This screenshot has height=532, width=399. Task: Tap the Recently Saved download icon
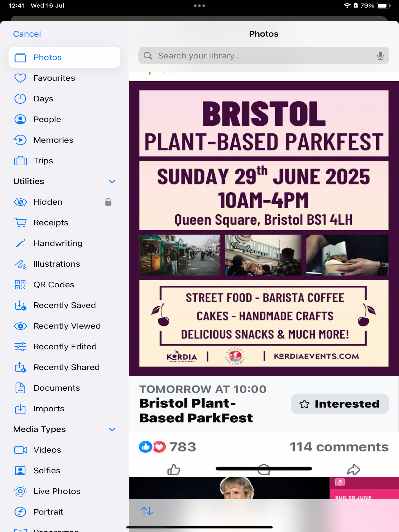pyautogui.click(x=20, y=306)
